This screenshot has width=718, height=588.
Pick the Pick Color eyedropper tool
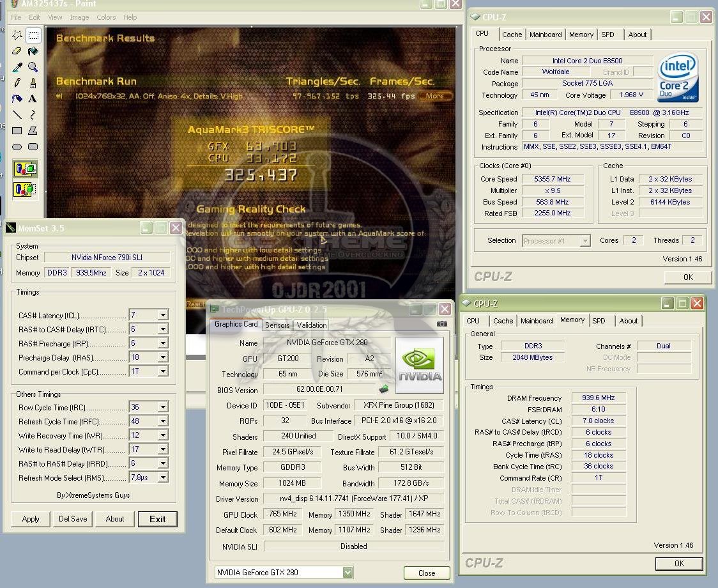[x=17, y=67]
